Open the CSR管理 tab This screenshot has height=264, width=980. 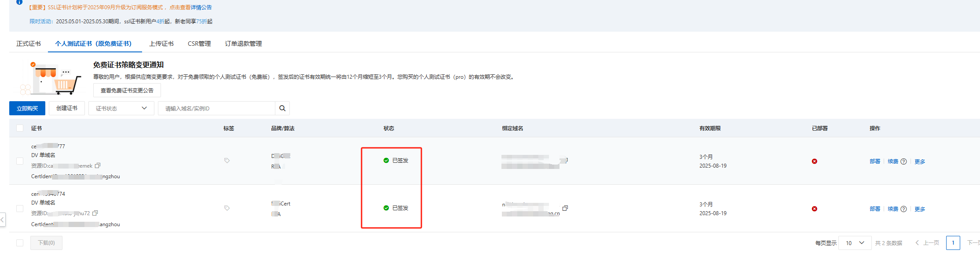(199, 44)
